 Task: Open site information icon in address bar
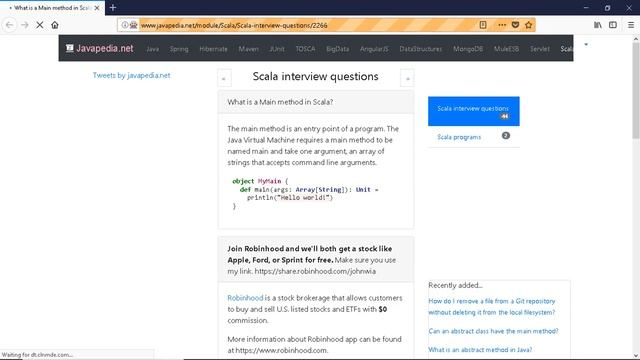pos(124,25)
